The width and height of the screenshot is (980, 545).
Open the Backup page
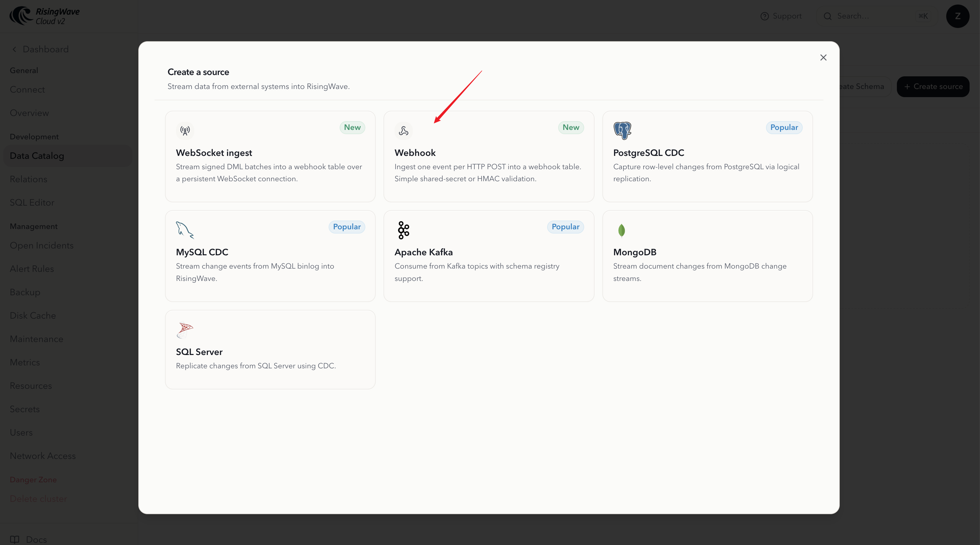coord(25,292)
